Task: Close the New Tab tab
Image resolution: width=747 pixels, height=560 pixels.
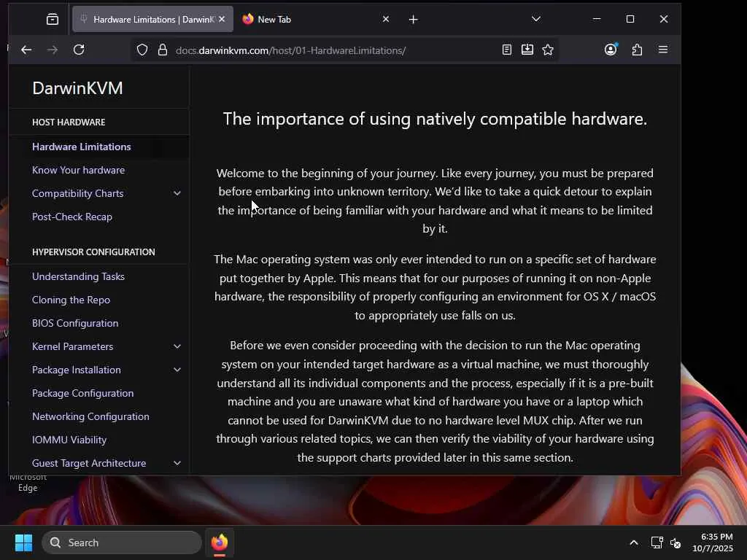Action: click(x=386, y=19)
